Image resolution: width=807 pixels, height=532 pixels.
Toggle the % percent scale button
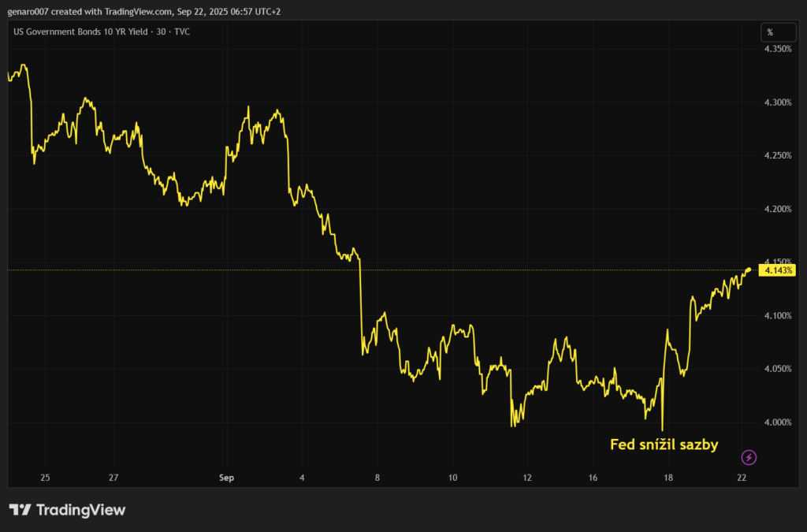[x=770, y=32]
